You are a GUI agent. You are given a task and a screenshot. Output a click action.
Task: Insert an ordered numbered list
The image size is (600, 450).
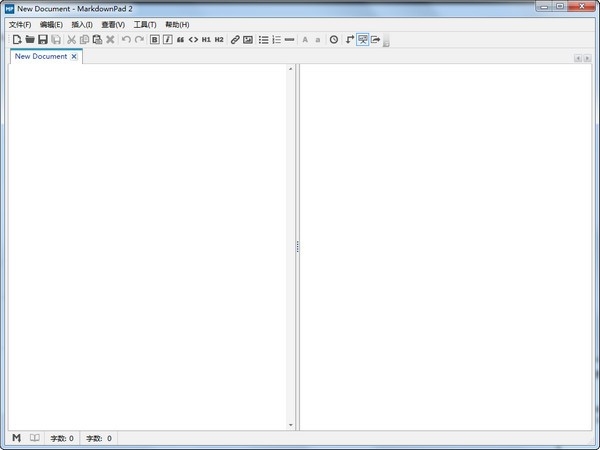pyautogui.click(x=277, y=39)
